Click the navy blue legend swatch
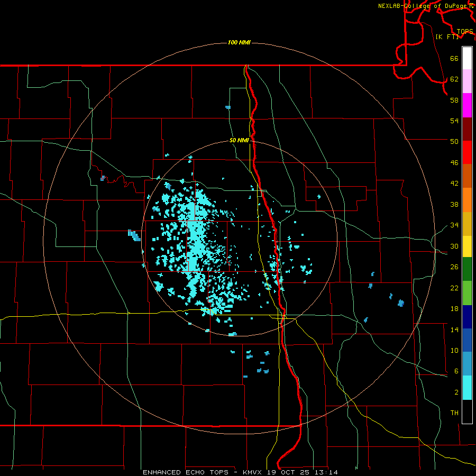 coord(467,317)
